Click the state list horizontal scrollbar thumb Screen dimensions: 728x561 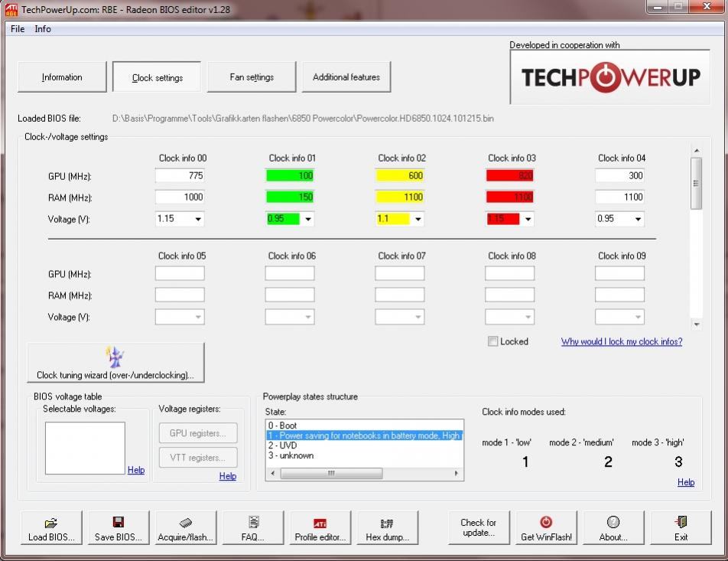332,473
